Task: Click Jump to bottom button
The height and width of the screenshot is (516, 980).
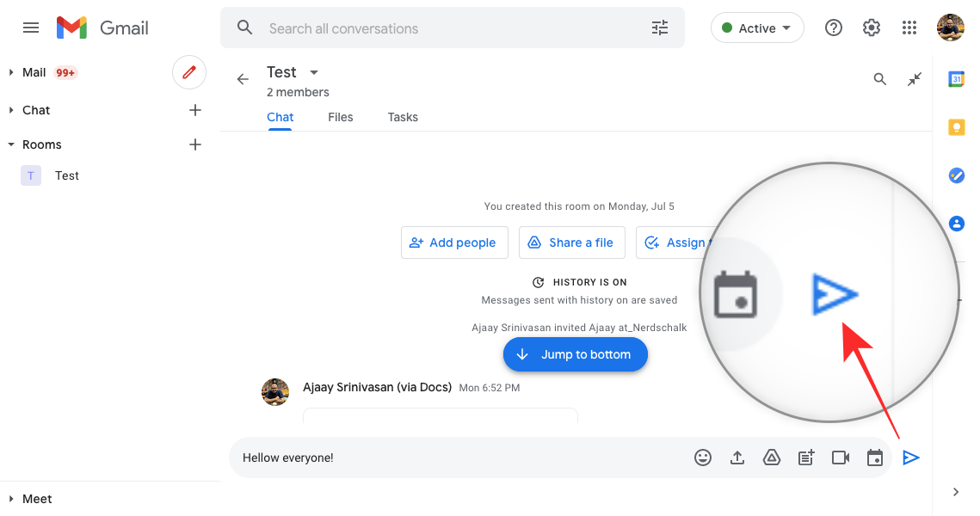Action: coord(575,354)
